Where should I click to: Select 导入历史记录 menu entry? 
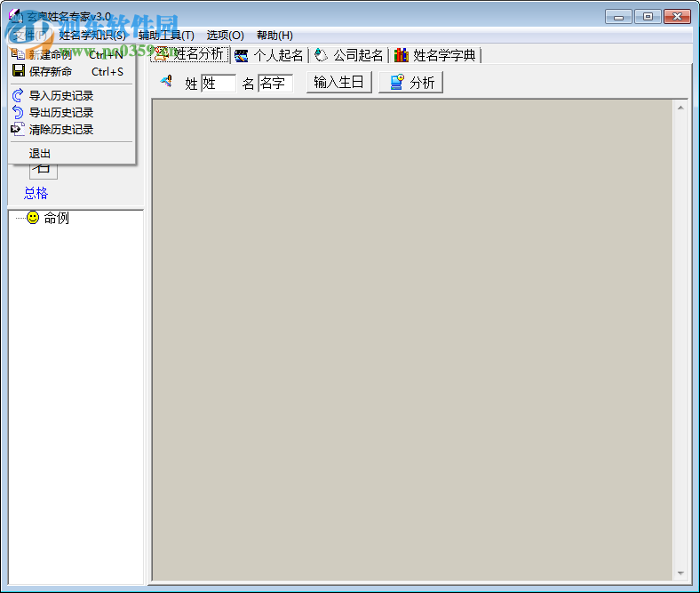(71, 96)
